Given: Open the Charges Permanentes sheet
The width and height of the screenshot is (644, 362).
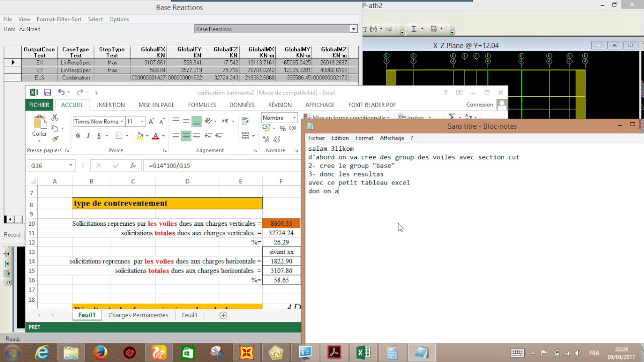Looking at the screenshot, I should point(138,315).
